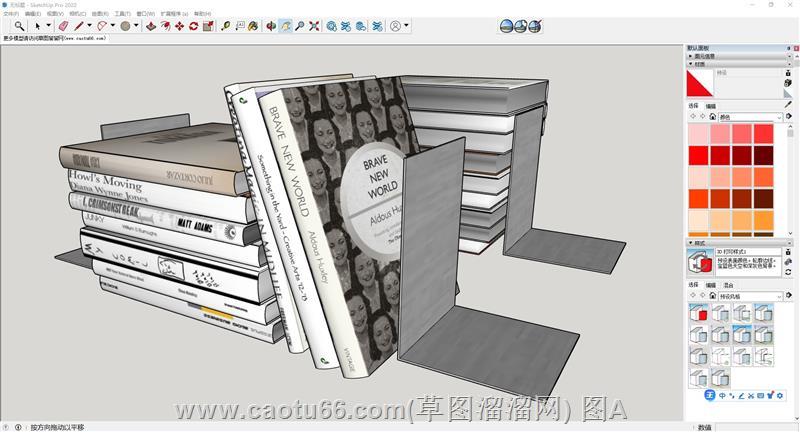Click the current material red preview thumbnail
Viewport: 800px width, 432px height.
[700, 84]
